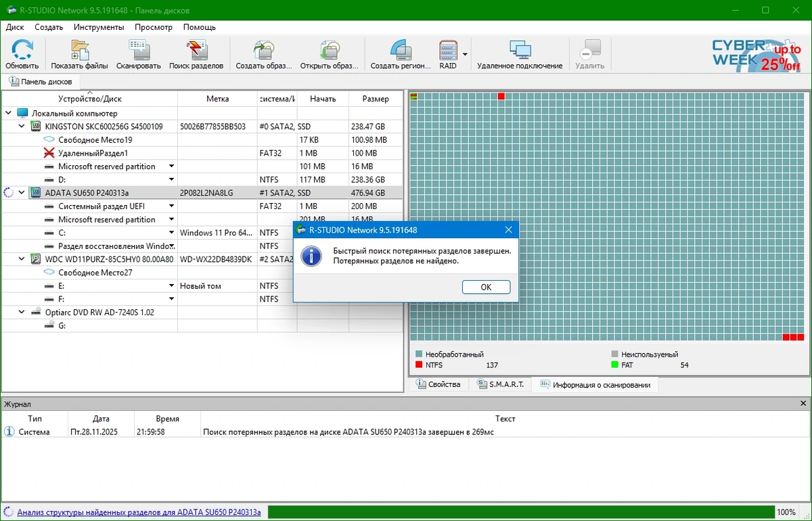The image size is (812, 521).
Task: Launch Поиск разделов partition search
Action: (196, 54)
